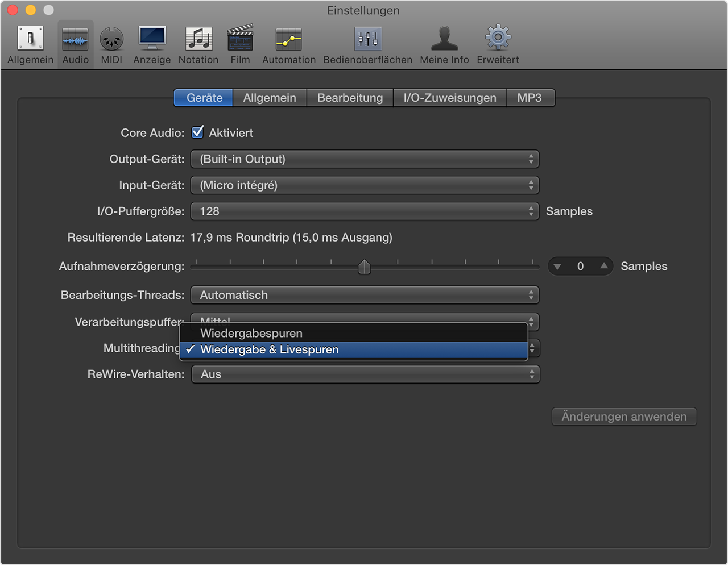
Task: Open the Anzeige display preferences
Action: pyautogui.click(x=152, y=39)
